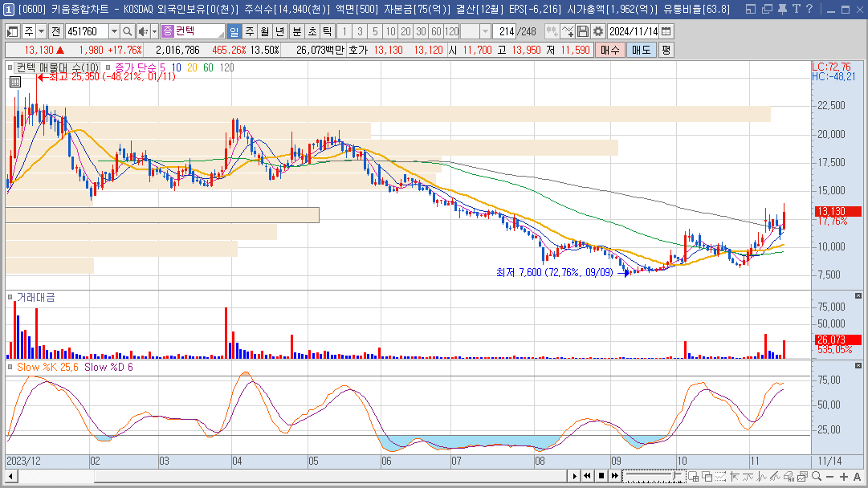The width and height of the screenshot is (868, 488).
Task: Click the overlapping windows icon in bottom toolbar
Action: coord(707,477)
